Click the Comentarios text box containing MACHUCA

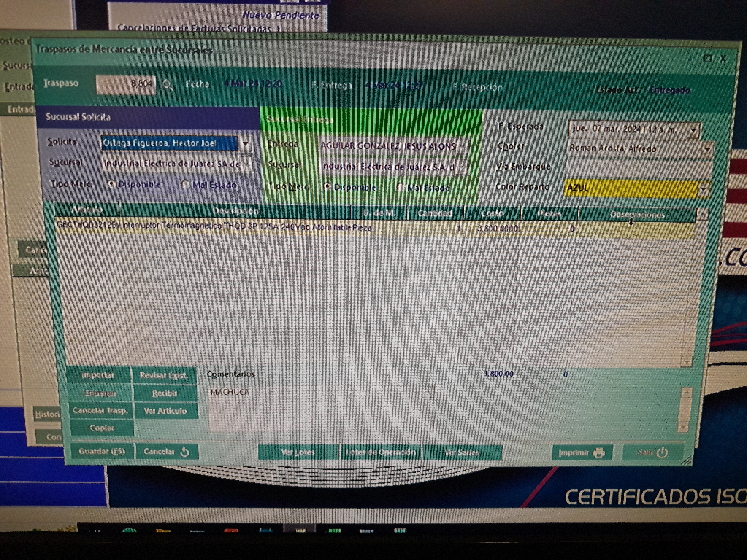[x=316, y=408]
